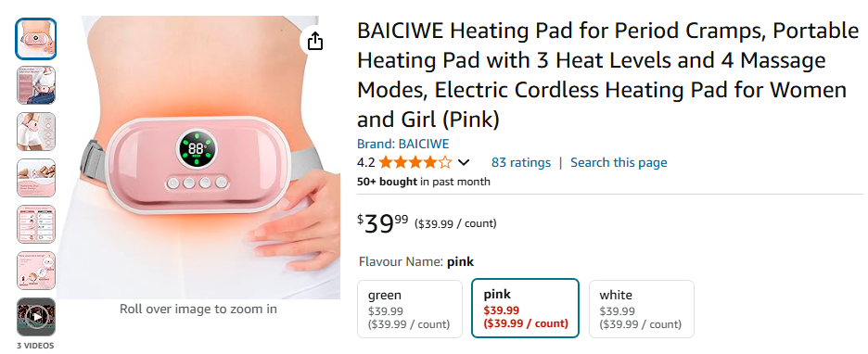Screen dimensions: 868x354
Task: Open the product videos thumbnail with play icon
Action: pyautogui.click(x=36, y=317)
